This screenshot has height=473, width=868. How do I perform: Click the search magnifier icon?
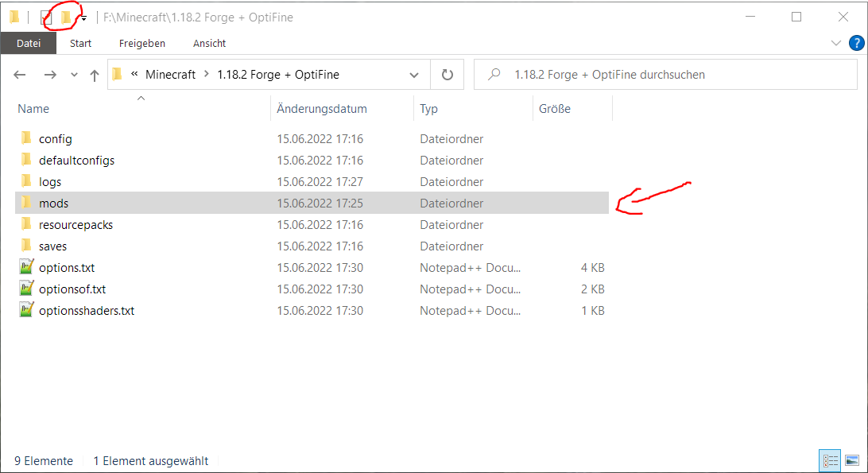coord(494,74)
